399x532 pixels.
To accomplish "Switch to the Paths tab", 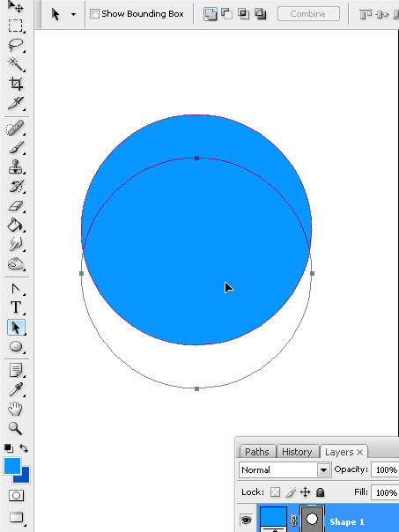I will point(257,452).
